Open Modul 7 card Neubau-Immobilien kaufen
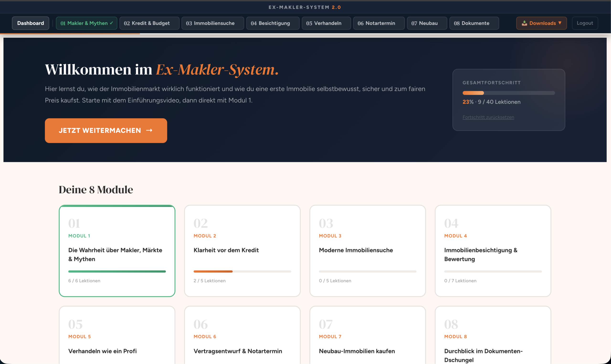 click(368, 335)
